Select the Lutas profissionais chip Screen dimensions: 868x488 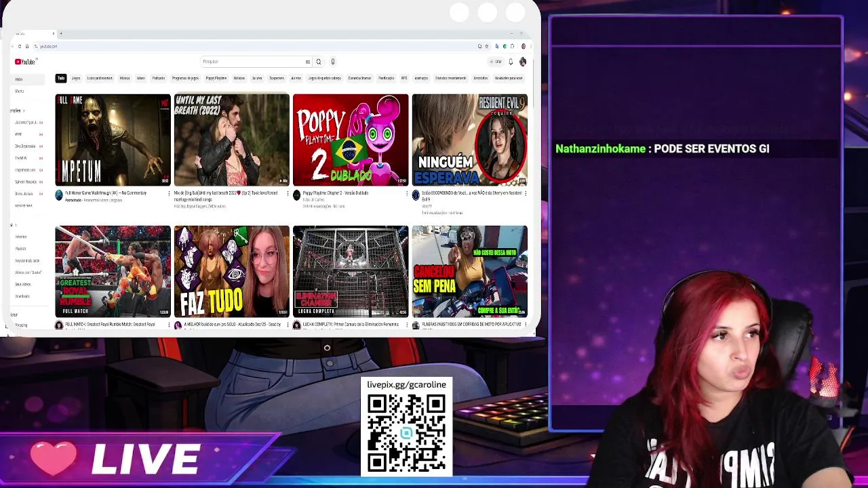point(100,78)
